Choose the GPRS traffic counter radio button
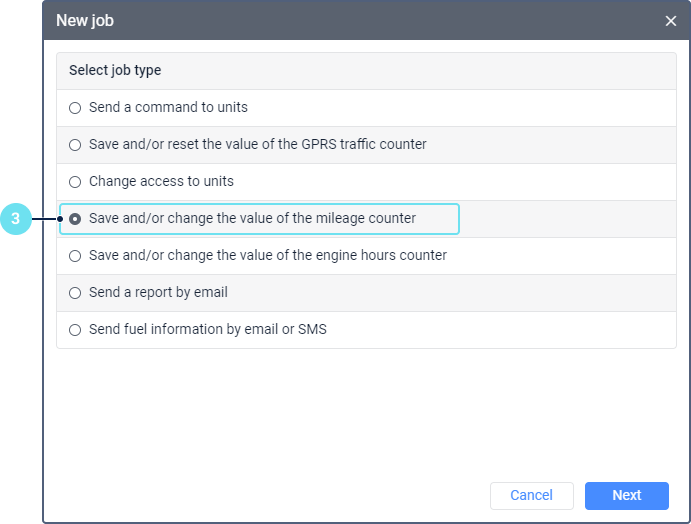 click(75, 145)
